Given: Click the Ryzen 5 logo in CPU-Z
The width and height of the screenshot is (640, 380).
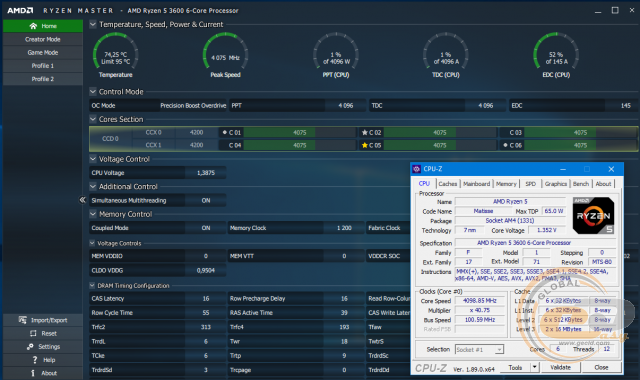Looking at the screenshot, I should (x=593, y=216).
